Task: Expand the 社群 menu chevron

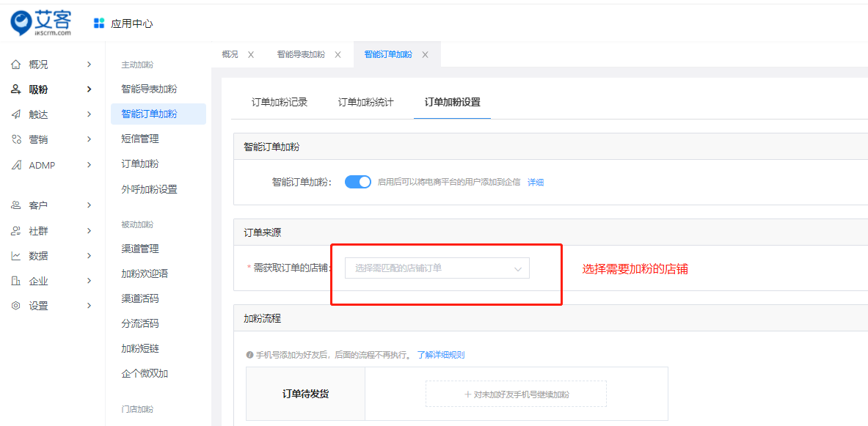Action: point(89,231)
